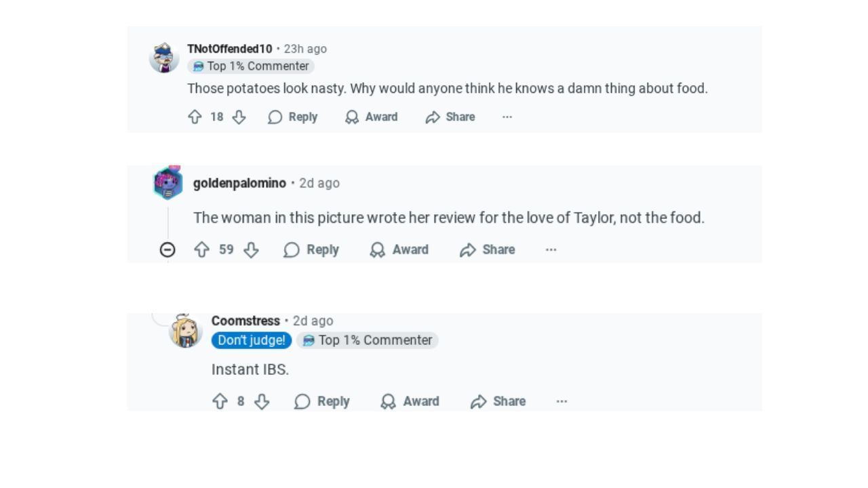Reply to TNotOffended10's comment
The height and width of the screenshot is (488, 868).
[x=293, y=117]
